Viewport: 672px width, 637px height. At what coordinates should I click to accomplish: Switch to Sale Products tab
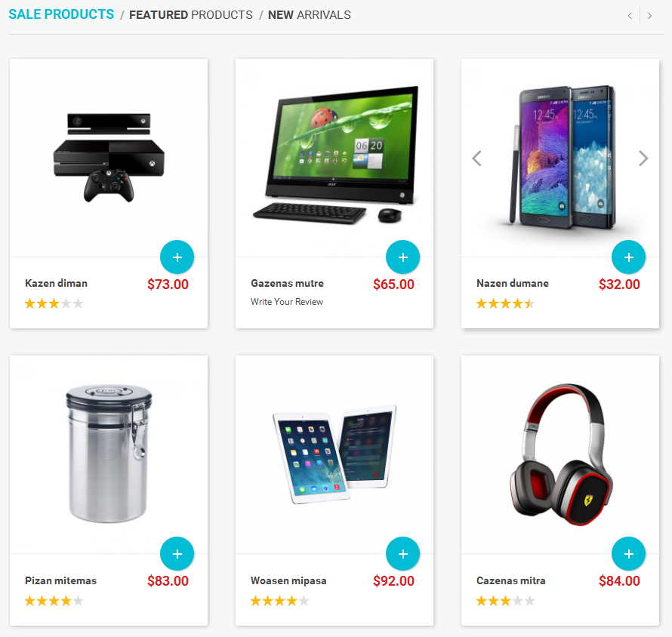(x=61, y=14)
